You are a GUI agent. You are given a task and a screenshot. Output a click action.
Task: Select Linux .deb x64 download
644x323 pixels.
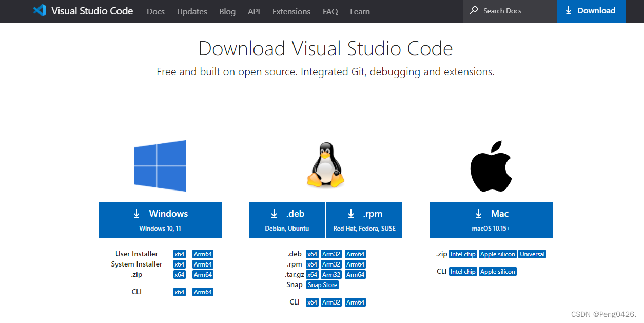[312, 254]
